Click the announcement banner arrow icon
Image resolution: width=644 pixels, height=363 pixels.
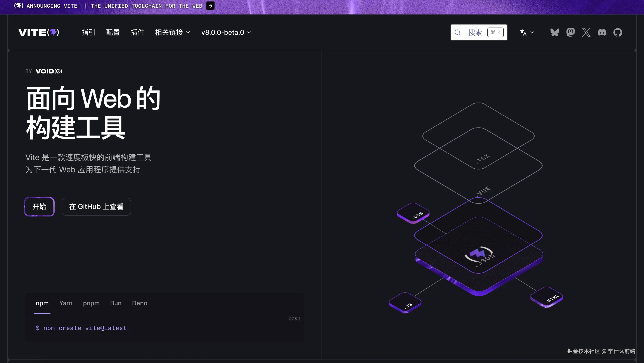[211, 6]
